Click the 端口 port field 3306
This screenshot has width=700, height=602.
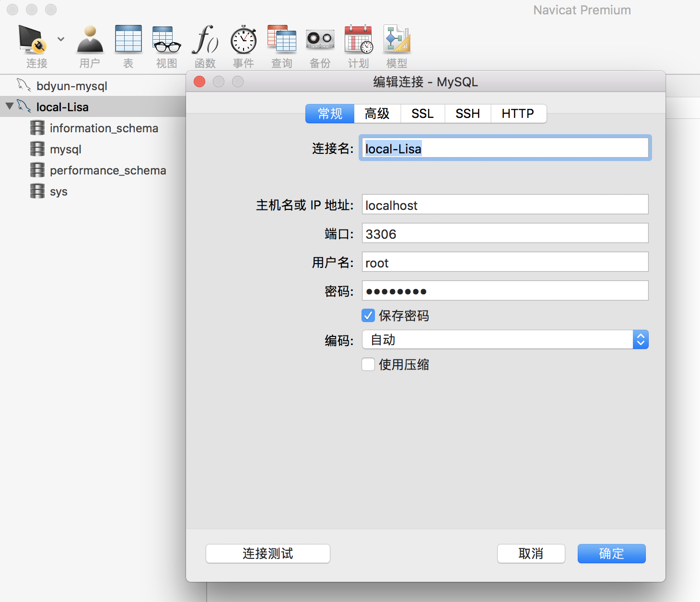[505, 233]
